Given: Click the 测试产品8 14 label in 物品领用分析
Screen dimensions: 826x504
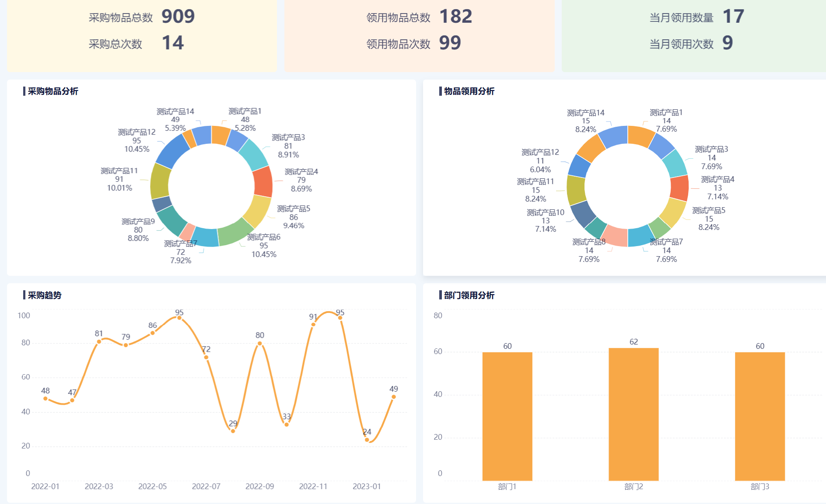Looking at the screenshot, I should [589, 250].
